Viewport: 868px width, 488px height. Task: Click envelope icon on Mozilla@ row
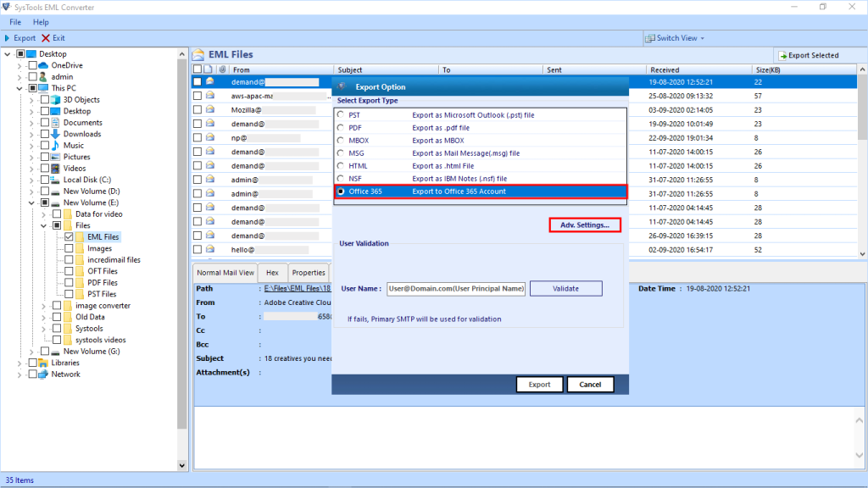(x=210, y=109)
